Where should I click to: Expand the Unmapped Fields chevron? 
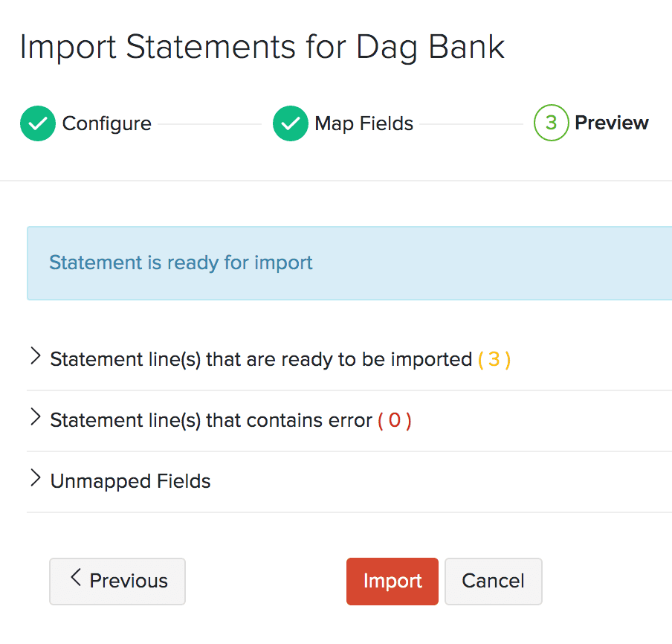tap(35, 480)
